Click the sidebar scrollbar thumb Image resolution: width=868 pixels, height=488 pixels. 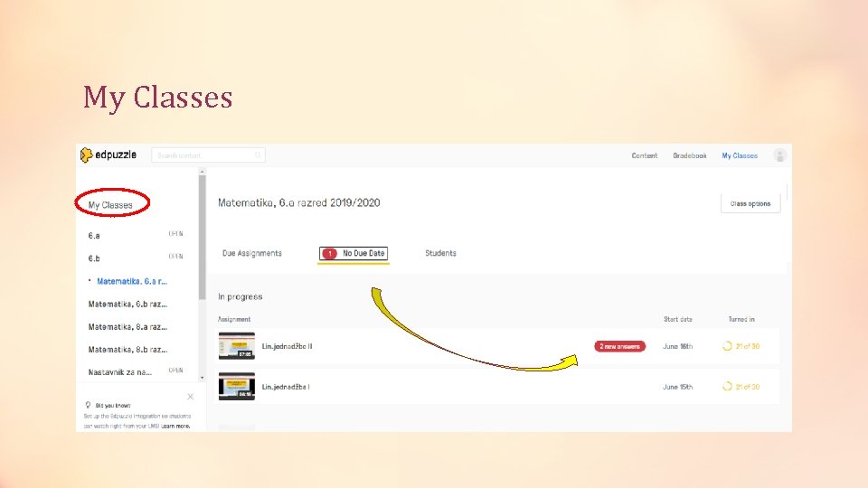[202, 238]
